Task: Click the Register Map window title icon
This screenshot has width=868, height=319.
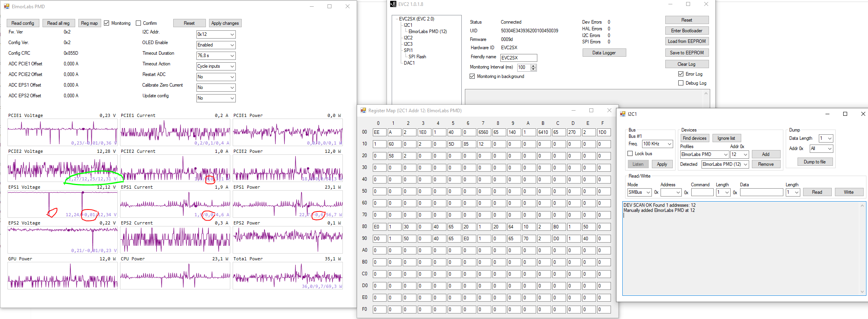Action: tap(363, 111)
